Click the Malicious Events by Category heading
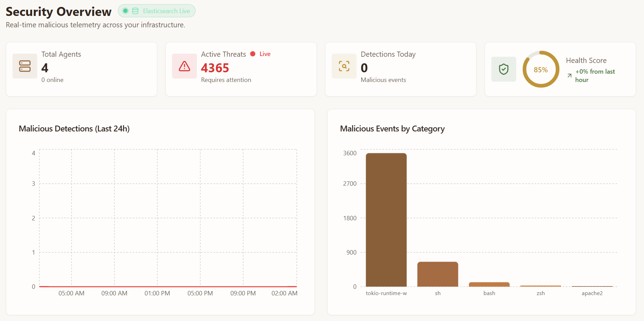644x321 pixels. (x=392, y=129)
